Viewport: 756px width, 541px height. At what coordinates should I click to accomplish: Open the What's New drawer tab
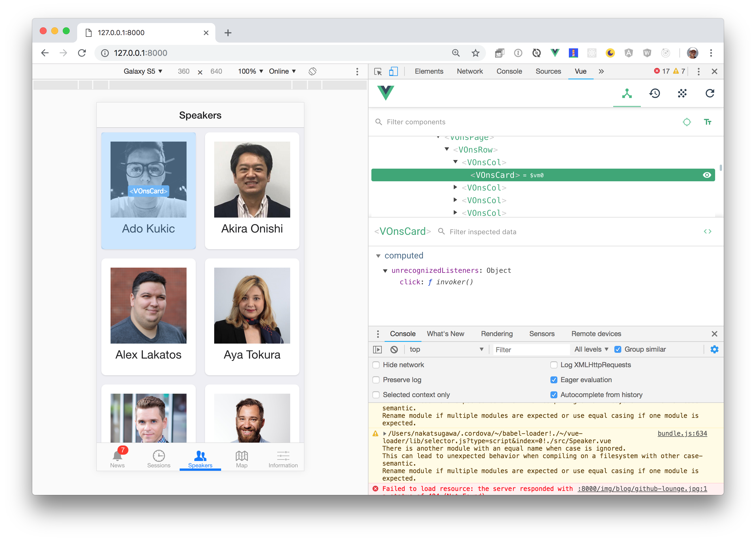(x=445, y=334)
